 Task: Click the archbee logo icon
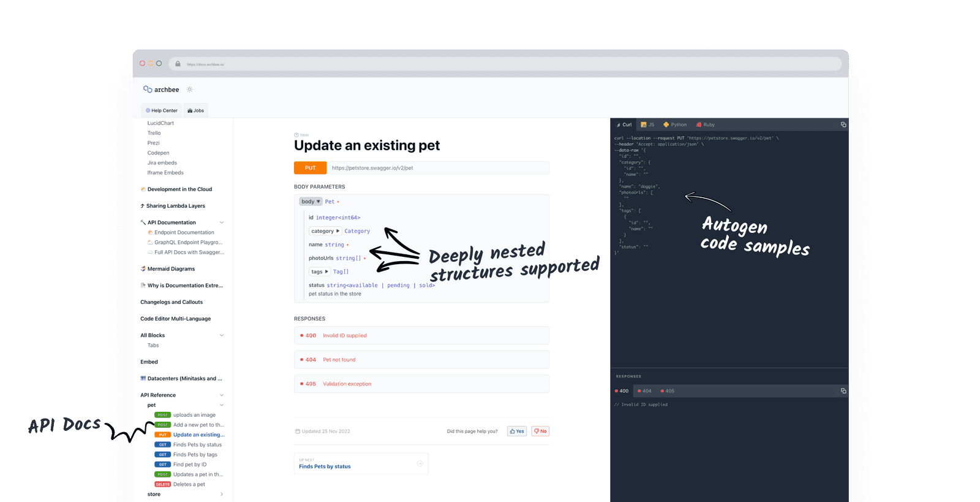pyautogui.click(x=148, y=89)
